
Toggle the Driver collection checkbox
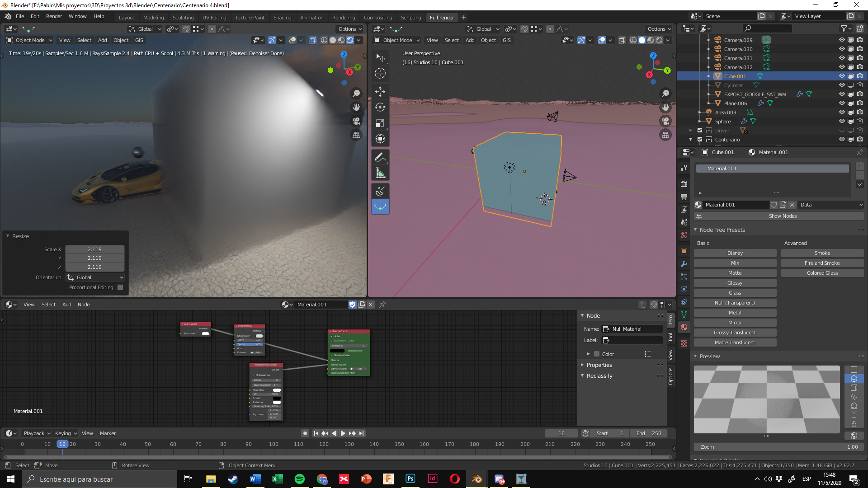click(x=700, y=131)
